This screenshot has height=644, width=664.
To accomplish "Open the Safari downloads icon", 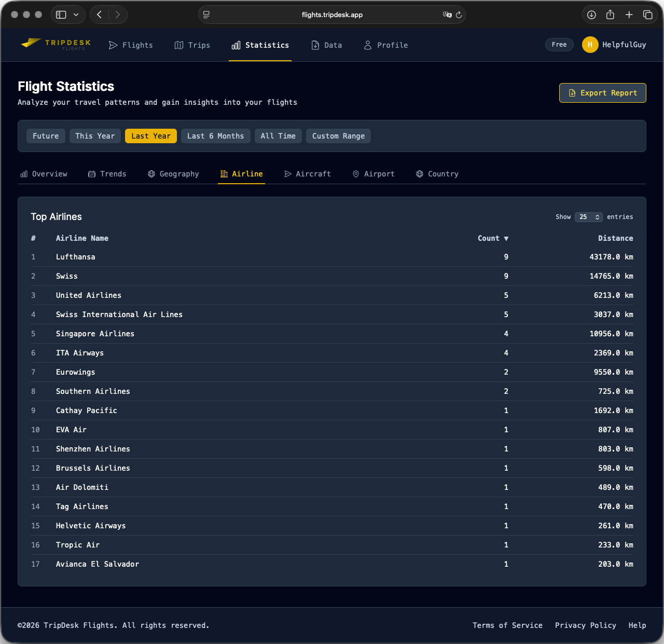I will click(591, 15).
